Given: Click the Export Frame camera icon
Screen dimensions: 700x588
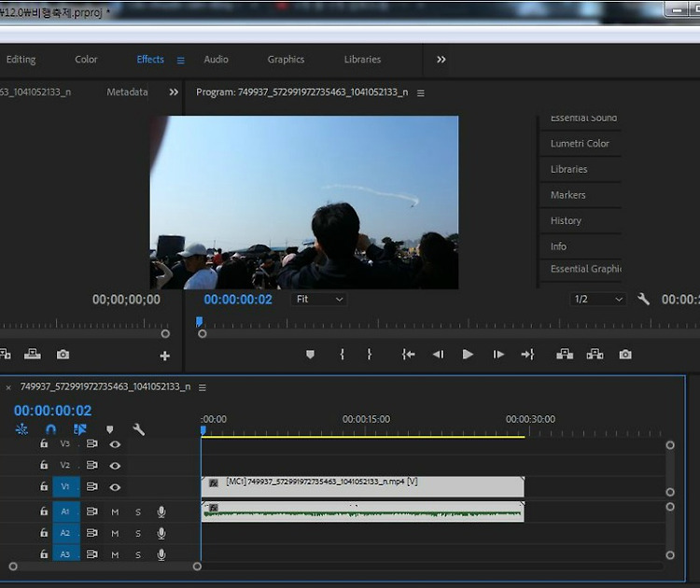Looking at the screenshot, I should [625, 355].
